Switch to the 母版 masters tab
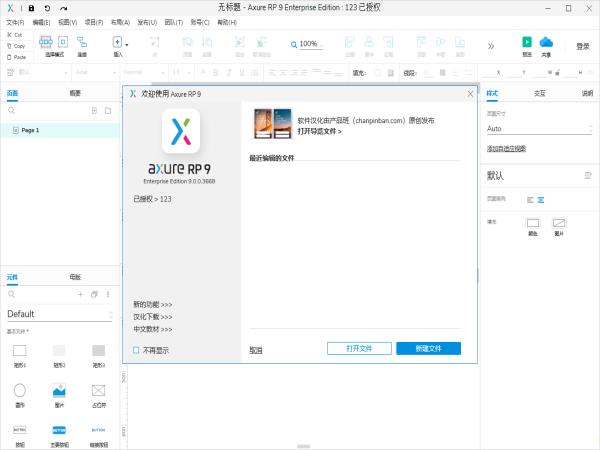 click(75, 277)
